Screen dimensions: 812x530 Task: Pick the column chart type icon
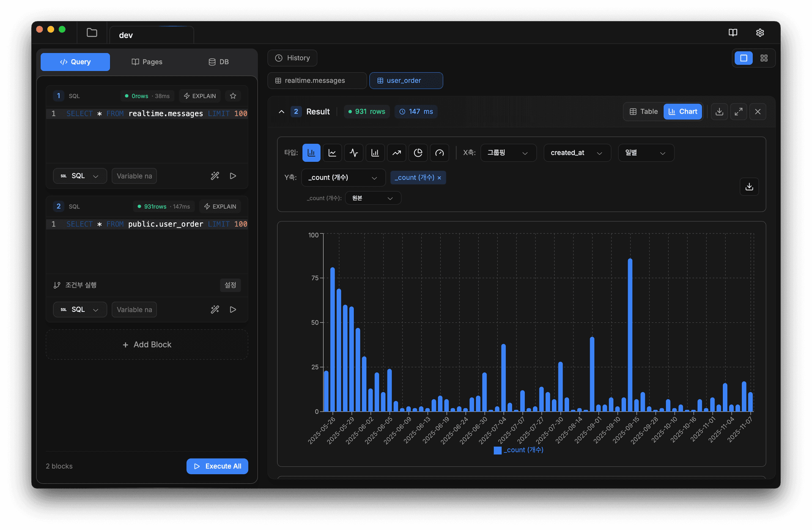click(x=375, y=153)
